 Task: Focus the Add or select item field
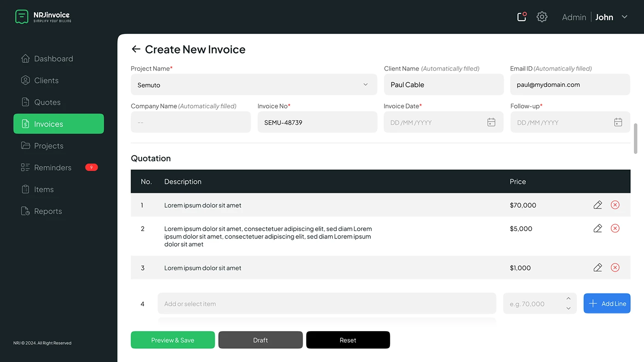327,304
